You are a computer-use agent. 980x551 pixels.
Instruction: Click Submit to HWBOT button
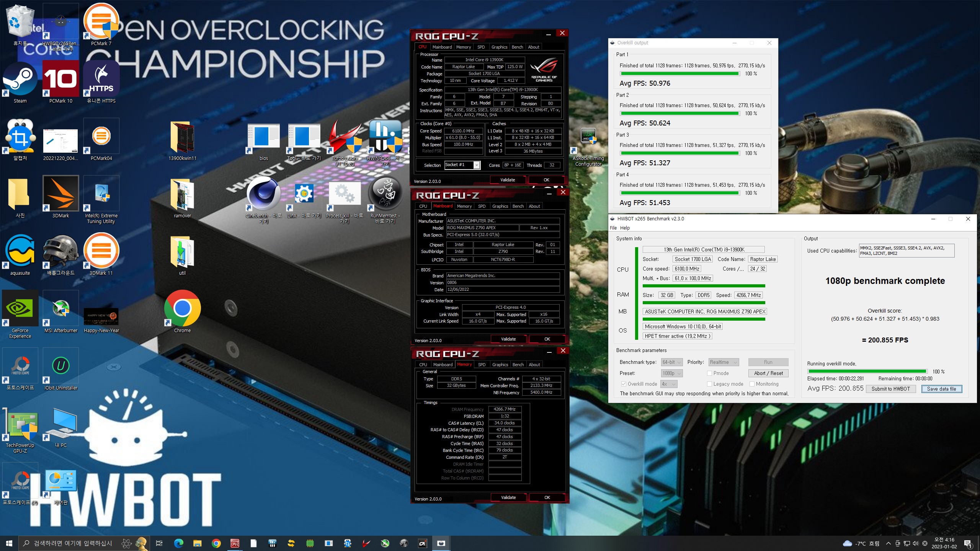pyautogui.click(x=890, y=389)
